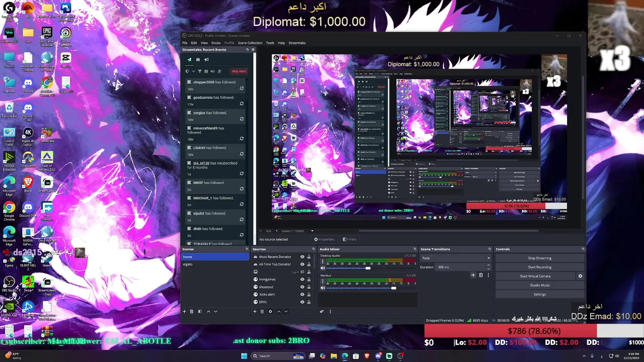Open advanced audio properties gears icon

tap(321, 311)
